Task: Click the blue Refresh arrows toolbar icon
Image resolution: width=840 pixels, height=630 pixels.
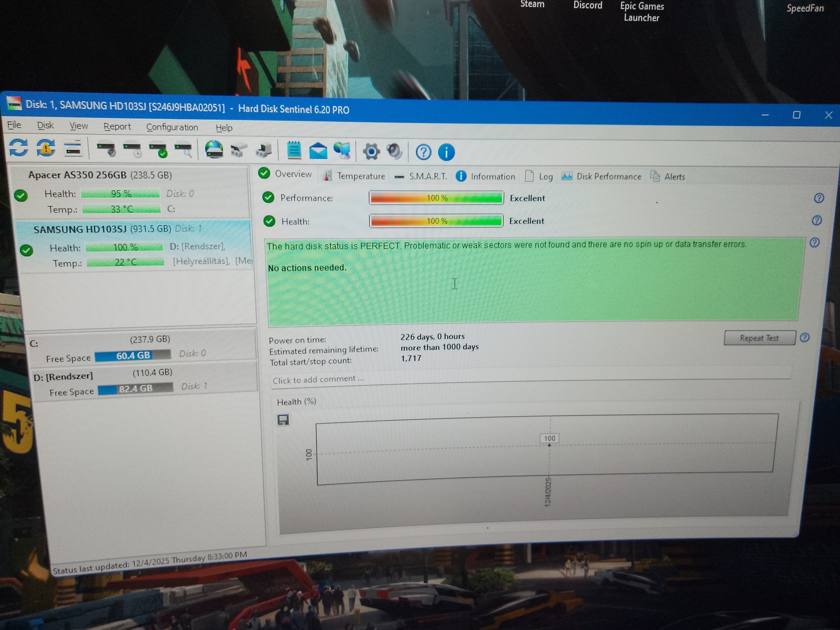Action: tap(19, 148)
